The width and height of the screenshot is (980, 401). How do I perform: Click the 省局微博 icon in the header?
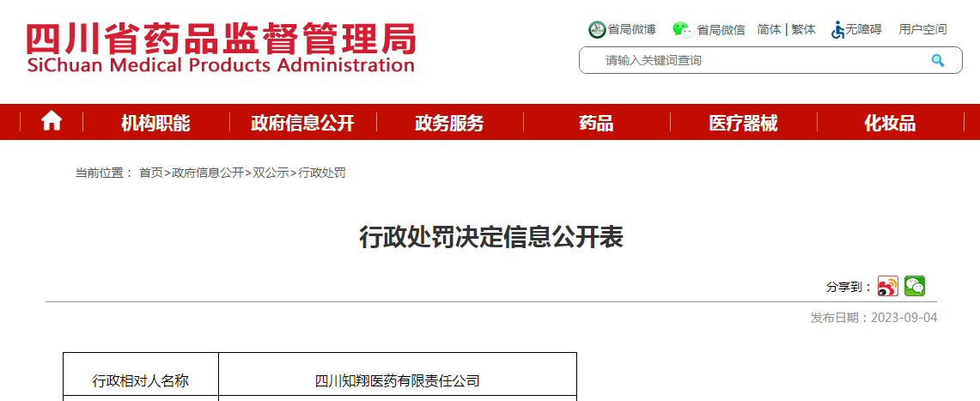tap(597, 29)
